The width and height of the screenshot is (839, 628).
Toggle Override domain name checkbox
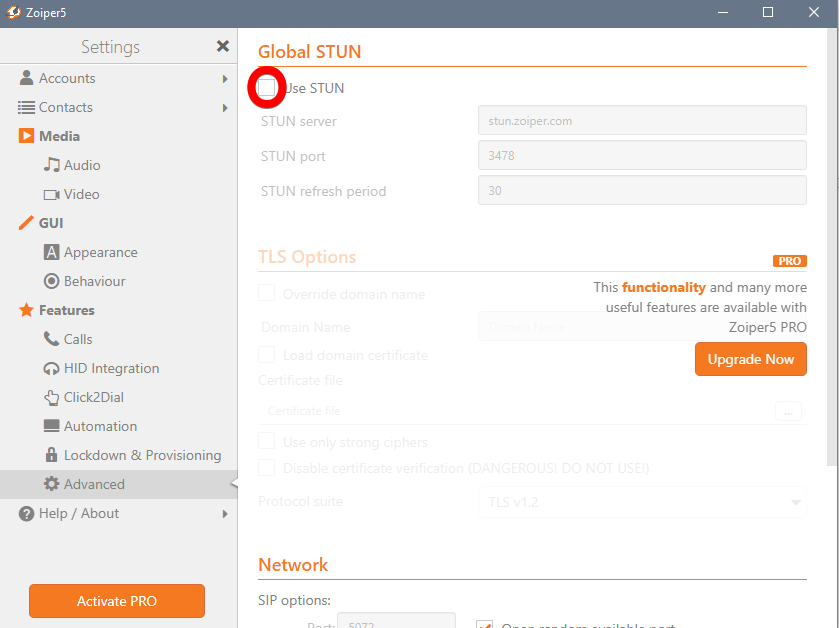pyautogui.click(x=267, y=294)
